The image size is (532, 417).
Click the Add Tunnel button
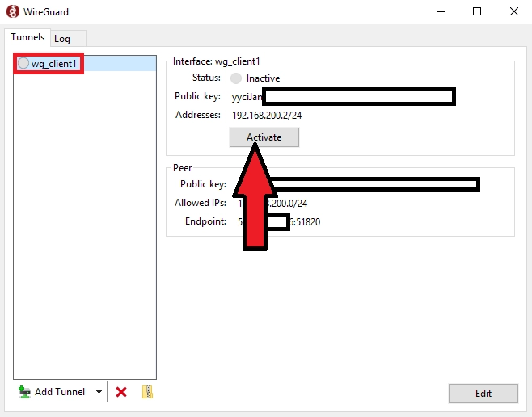(x=53, y=392)
